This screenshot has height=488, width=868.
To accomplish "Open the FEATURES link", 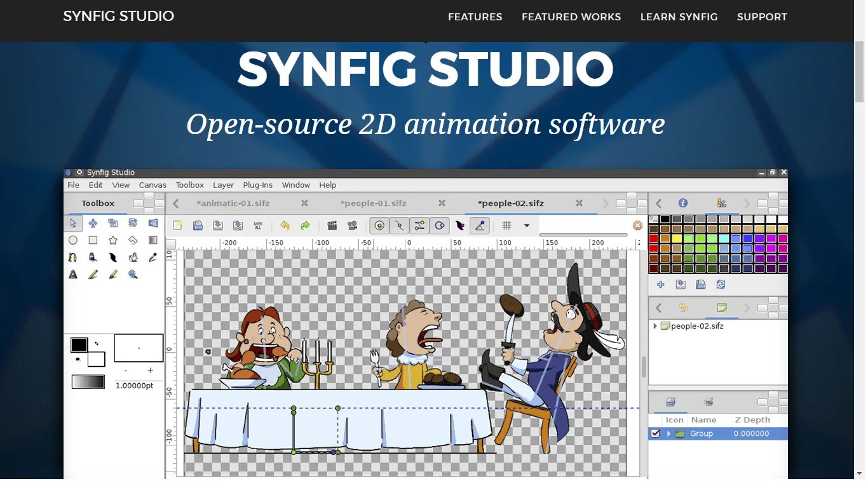I will pyautogui.click(x=475, y=17).
